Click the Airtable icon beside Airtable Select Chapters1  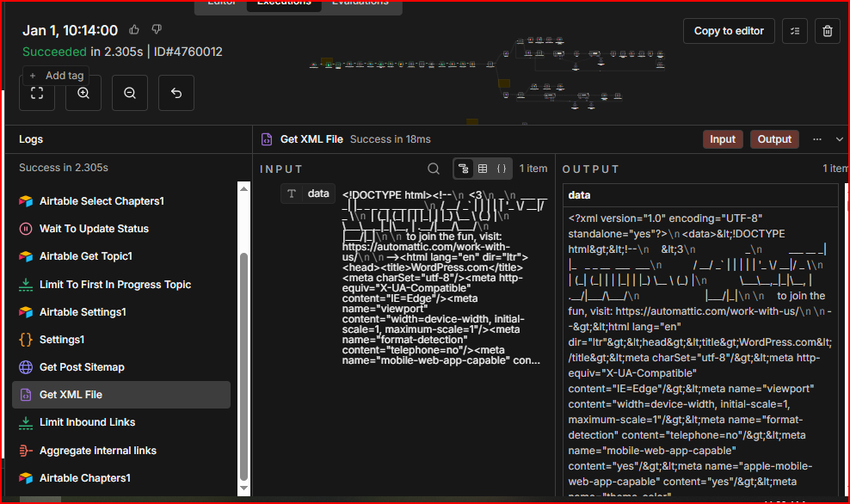26,201
